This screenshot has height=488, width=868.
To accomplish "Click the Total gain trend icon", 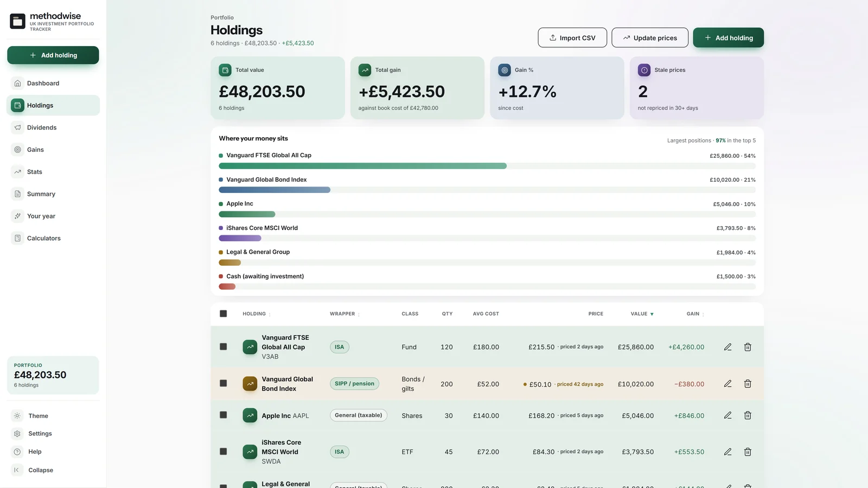I will pyautogui.click(x=365, y=70).
